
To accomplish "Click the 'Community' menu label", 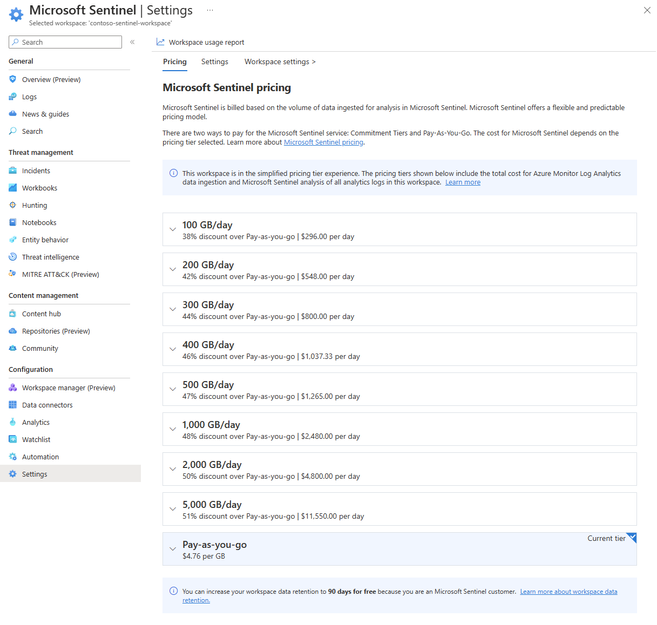I will [40, 348].
